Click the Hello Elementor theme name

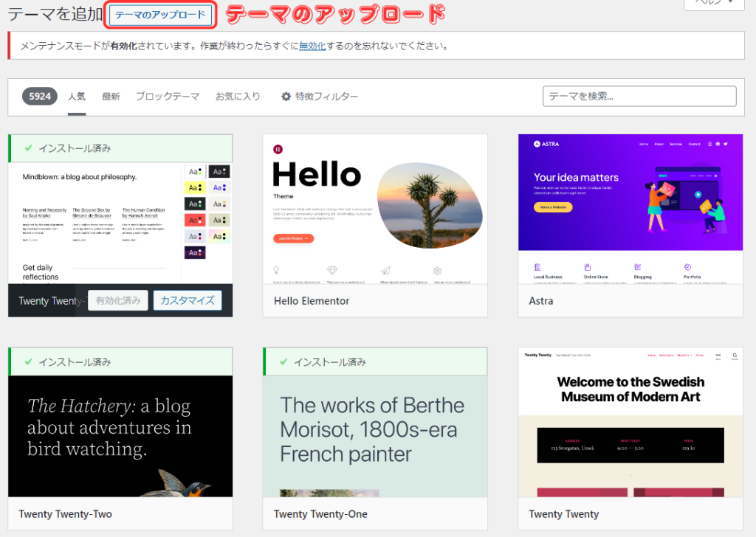pos(312,301)
